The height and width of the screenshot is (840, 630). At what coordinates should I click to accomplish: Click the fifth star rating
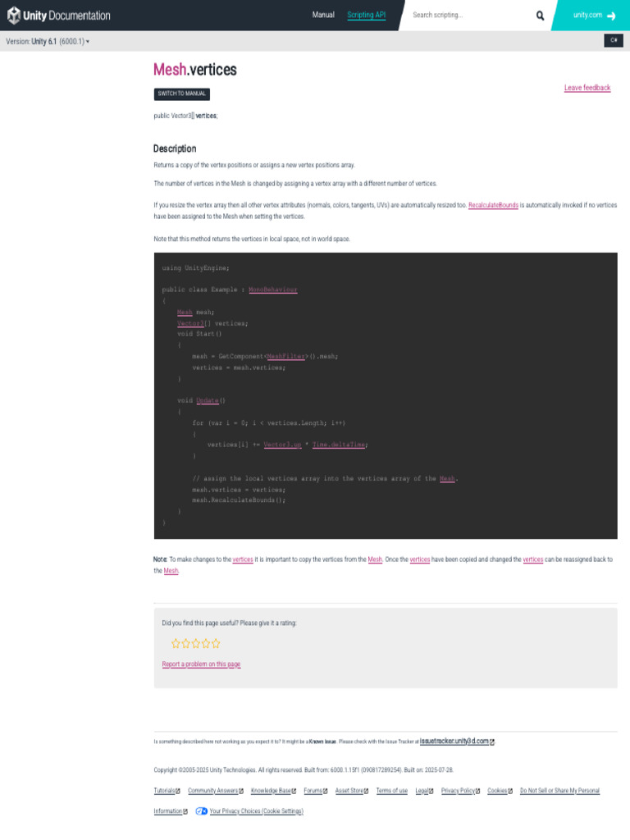[x=216, y=644]
